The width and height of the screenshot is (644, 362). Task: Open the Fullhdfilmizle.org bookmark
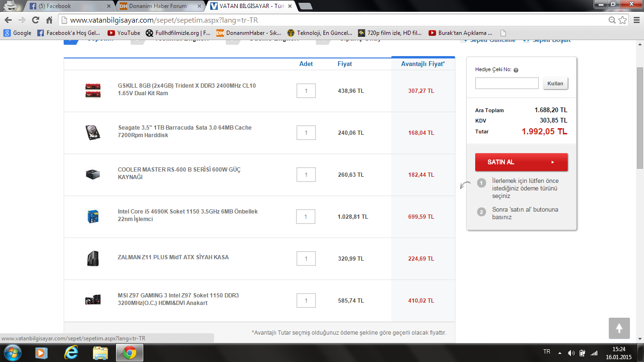(178, 33)
